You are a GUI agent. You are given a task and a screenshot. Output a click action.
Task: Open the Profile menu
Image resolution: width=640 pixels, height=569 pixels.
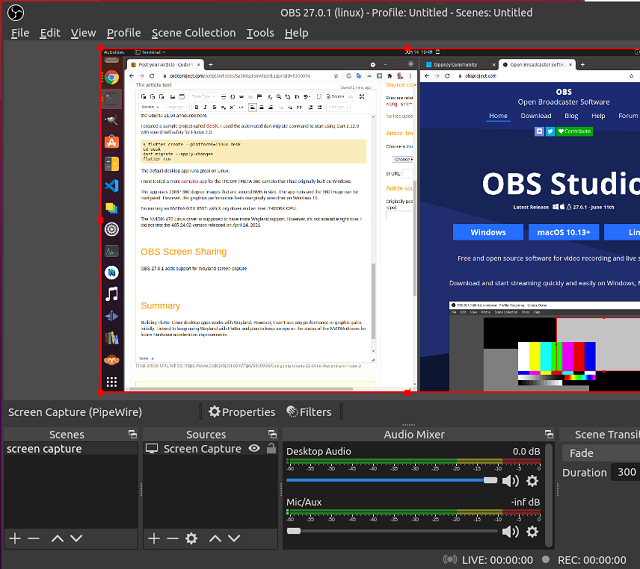124,33
